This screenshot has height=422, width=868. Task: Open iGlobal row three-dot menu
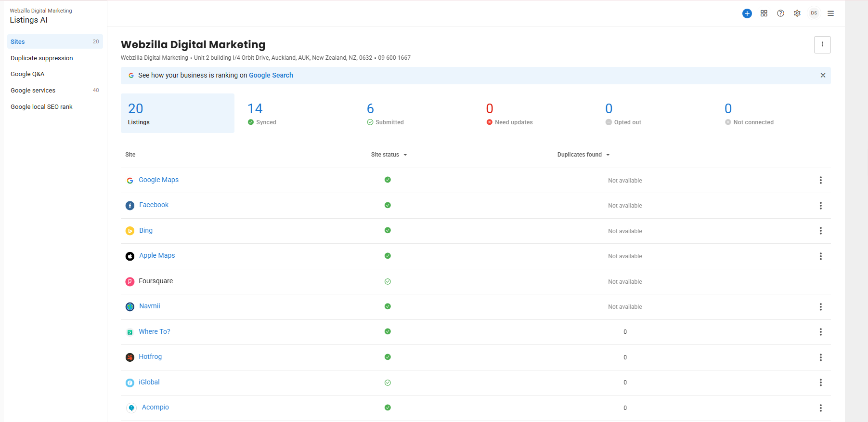[x=821, y=382]
